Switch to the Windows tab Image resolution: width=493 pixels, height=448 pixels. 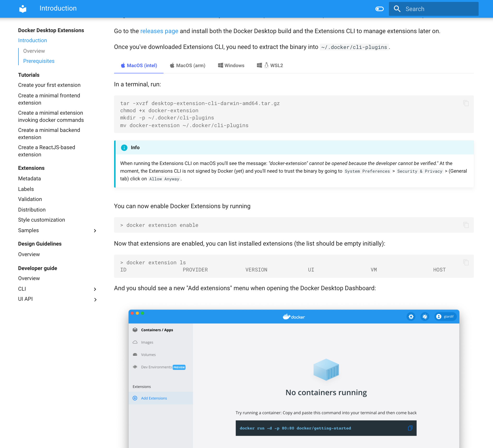[x=231, y=65]
